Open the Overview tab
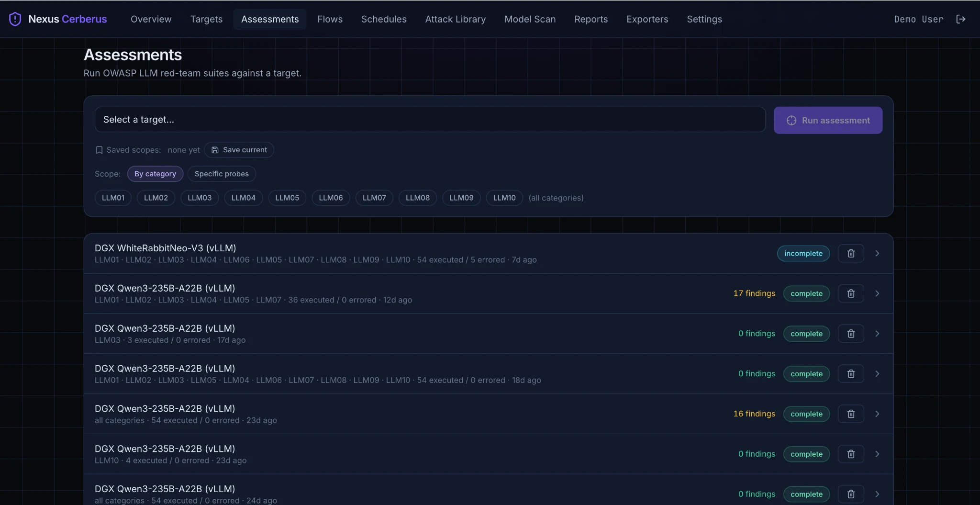This screenshot has width=980, height=505. point(151,19)
